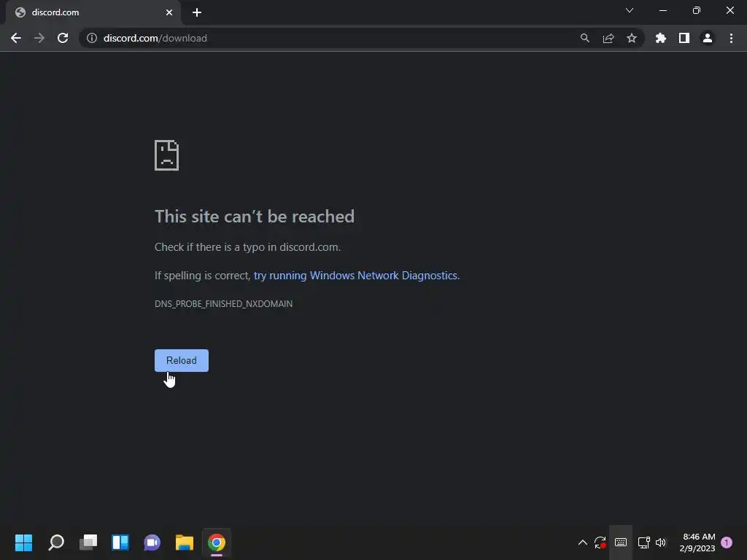Open taskbar Search

(x=56, y=542)
